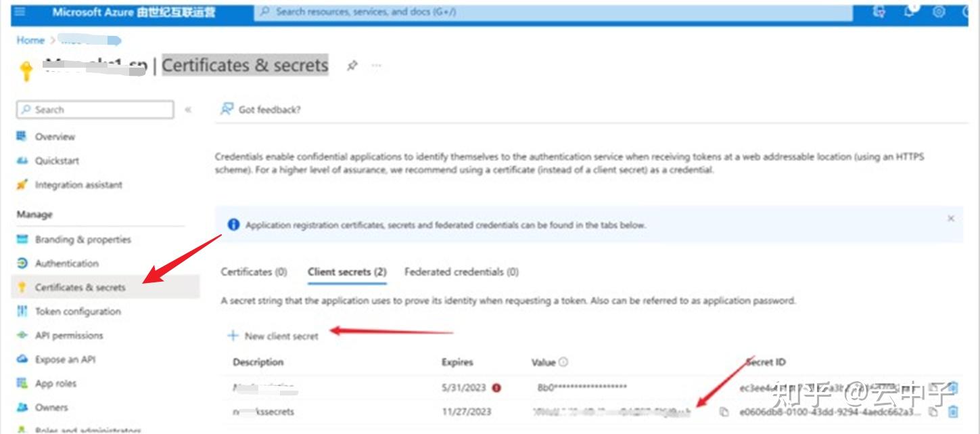Open the Cloud Shell icon in top bar

881,11
